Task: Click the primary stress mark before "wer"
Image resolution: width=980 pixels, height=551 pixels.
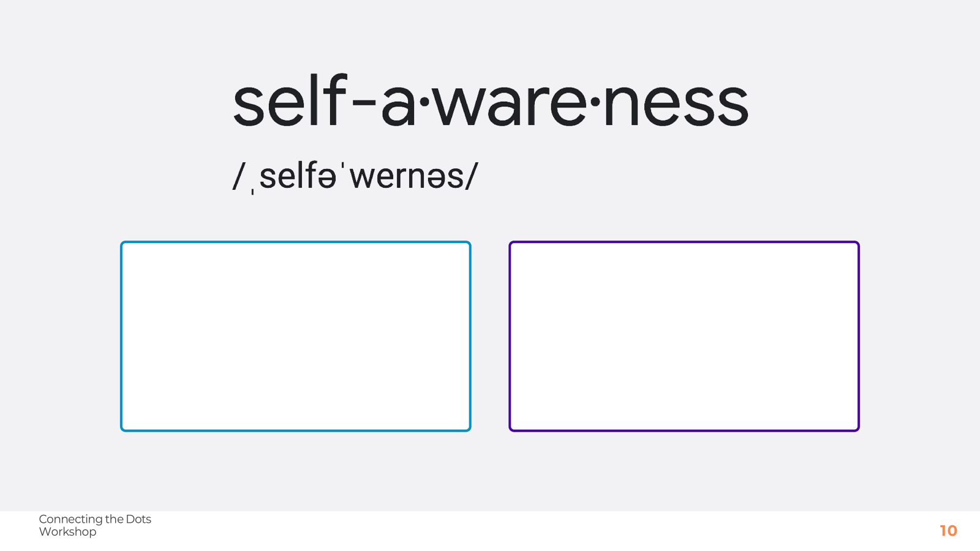Action: 343,167
